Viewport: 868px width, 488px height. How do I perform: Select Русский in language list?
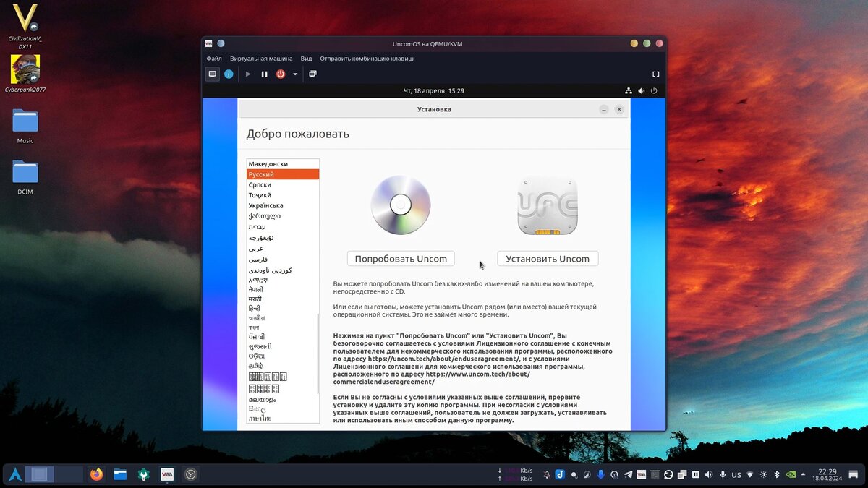(283, 174)
